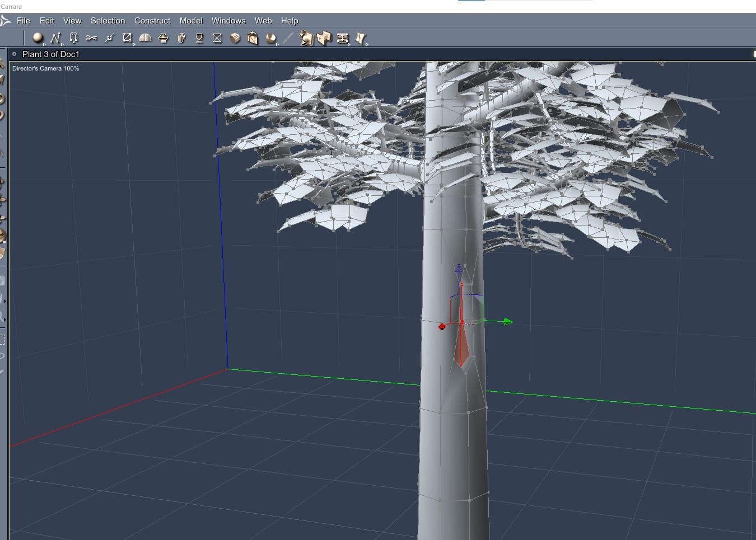
Task: Choose the scissors cut tool
Action: [x=92, y=38]
